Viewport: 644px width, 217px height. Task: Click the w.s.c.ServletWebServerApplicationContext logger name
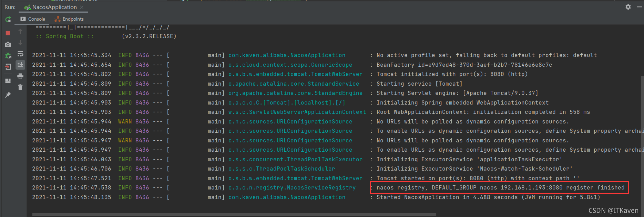click(x=297, y=112)
